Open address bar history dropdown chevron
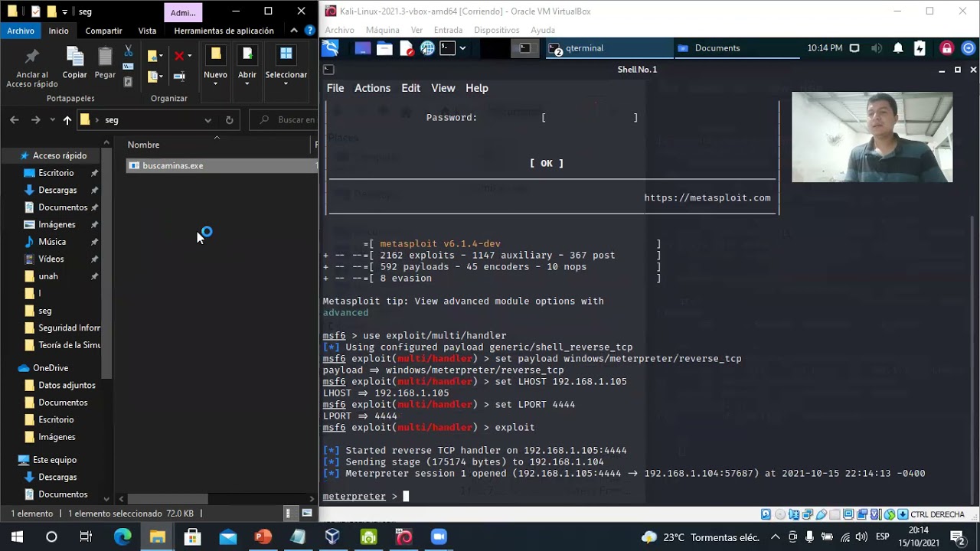 pos(207,120)
